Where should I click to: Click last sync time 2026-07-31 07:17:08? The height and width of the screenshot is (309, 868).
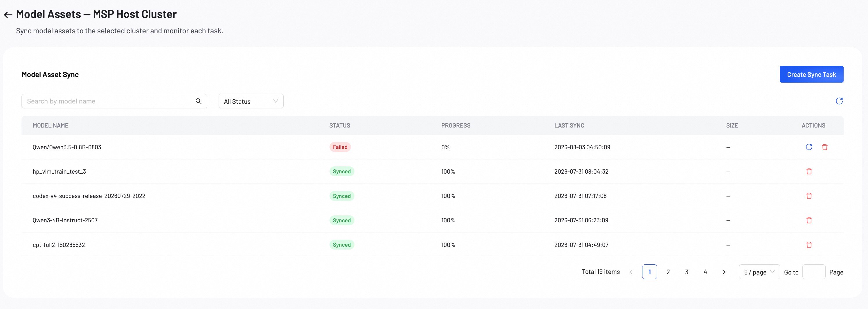580,196
